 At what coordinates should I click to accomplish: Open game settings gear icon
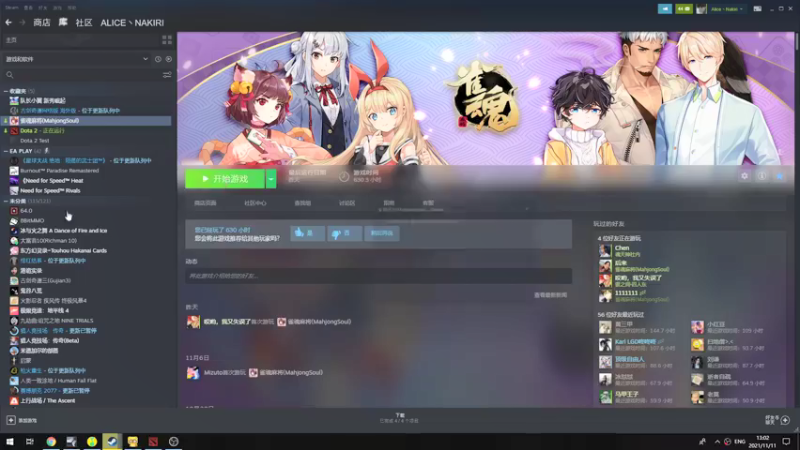(x=744, y=176)
